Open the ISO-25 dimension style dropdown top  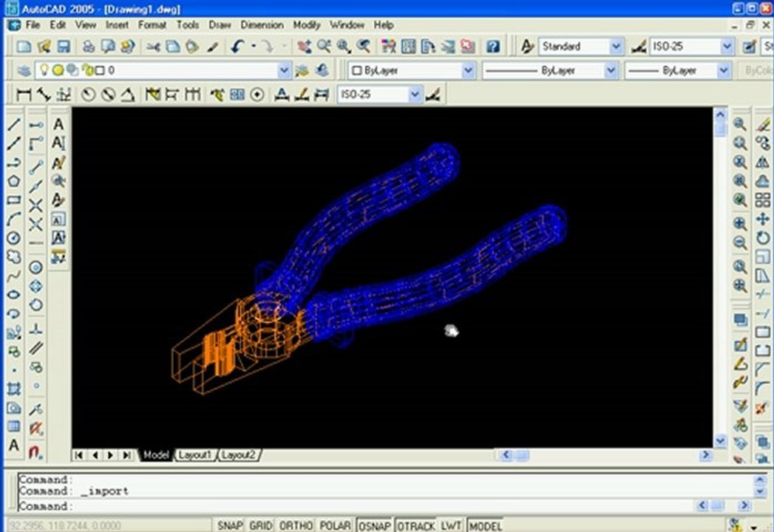pos(727,47)
